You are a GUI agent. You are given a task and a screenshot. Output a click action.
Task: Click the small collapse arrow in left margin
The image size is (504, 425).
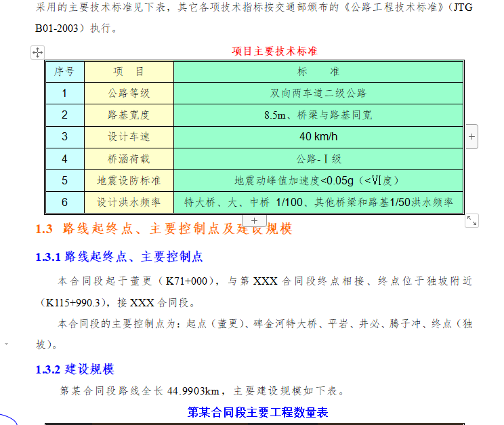click(6, 344)
